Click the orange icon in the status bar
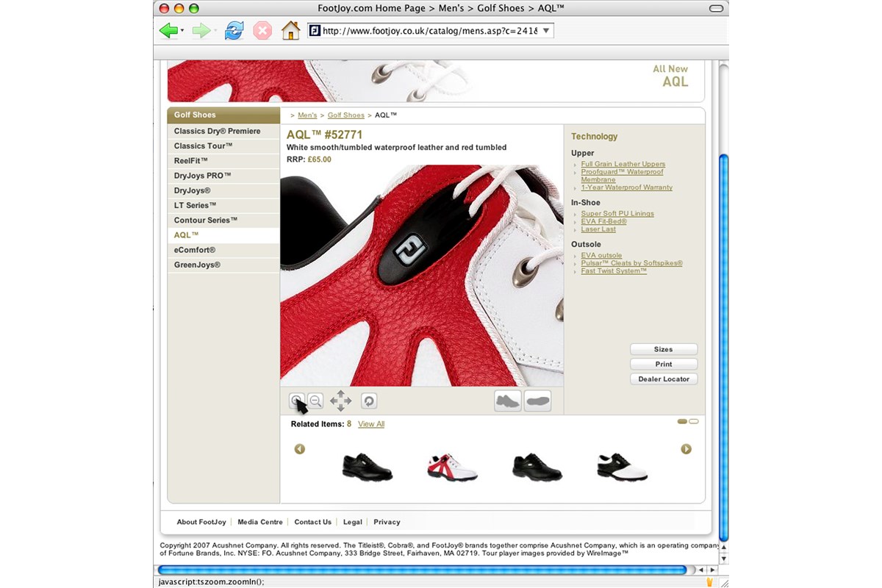 pos(710,582)
